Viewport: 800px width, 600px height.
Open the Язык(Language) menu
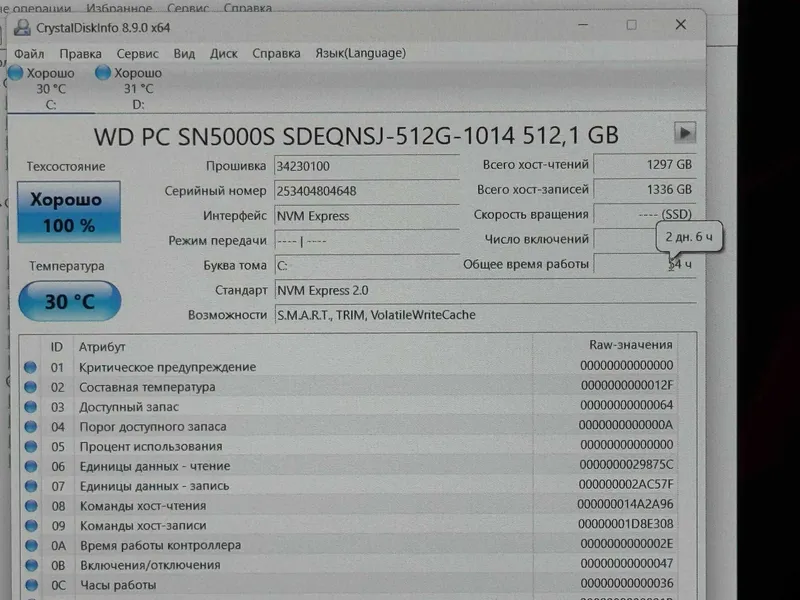point(360,53)
